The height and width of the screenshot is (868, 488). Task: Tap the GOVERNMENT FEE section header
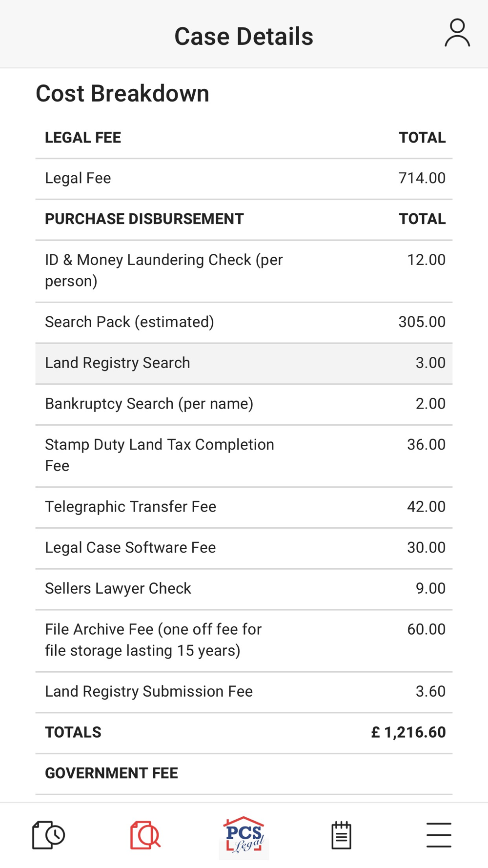112,773
